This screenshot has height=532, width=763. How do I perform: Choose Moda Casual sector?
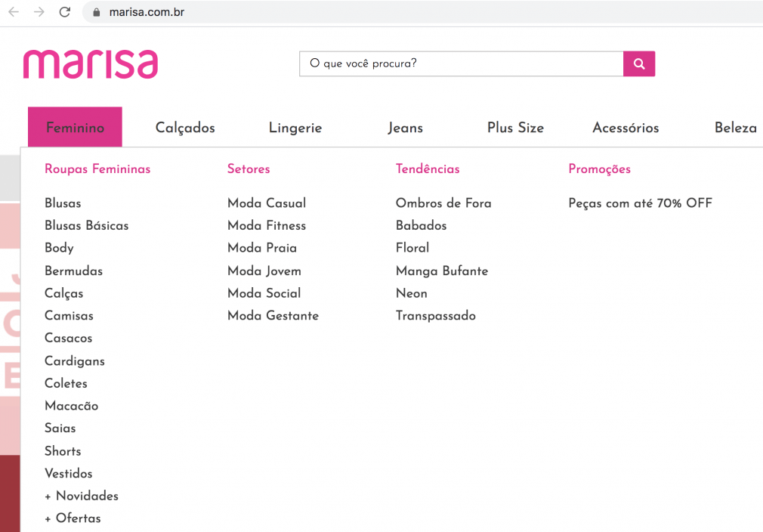pos(267,203)
